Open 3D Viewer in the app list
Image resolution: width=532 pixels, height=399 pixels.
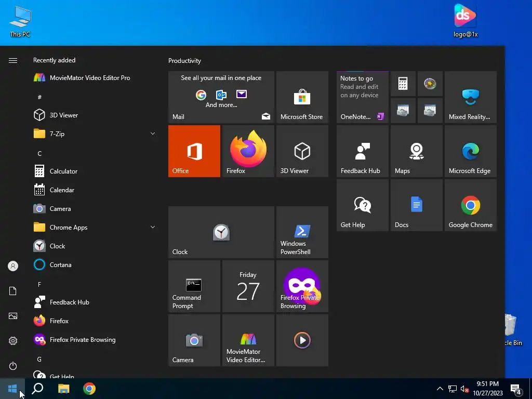coord(95,115)
